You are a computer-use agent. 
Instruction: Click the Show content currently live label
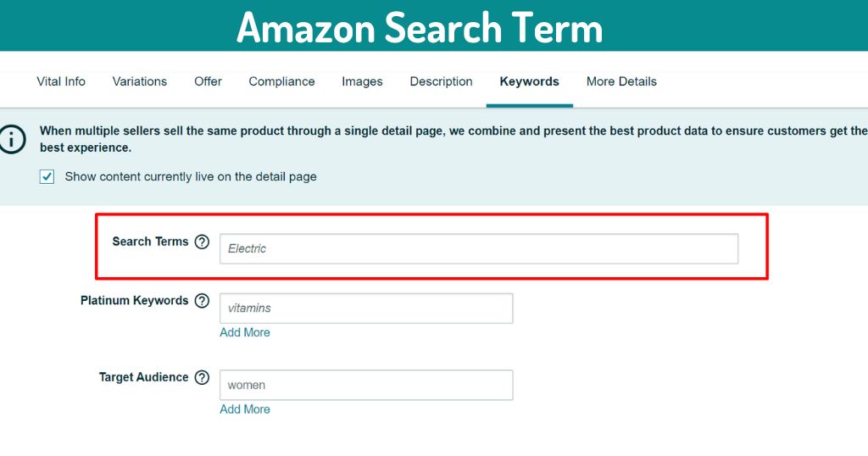[x=191, y=177]
